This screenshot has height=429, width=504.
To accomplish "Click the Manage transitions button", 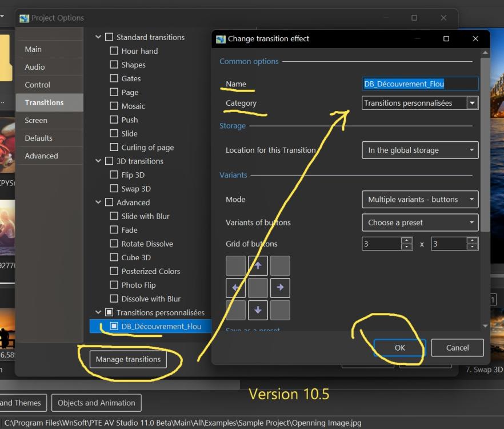I will 128,359.
